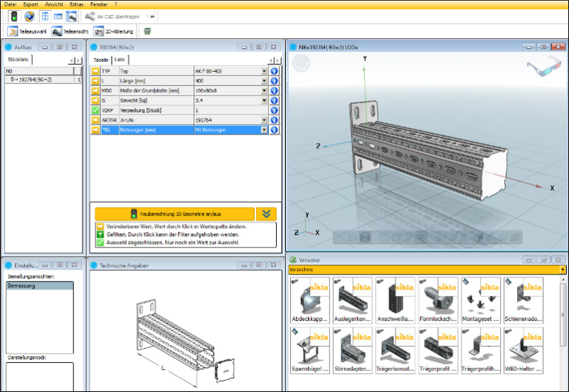Click yellow arrow icon in MDG row
The width and height of the screenshot is (569, 392).
[x=95, y=91]
